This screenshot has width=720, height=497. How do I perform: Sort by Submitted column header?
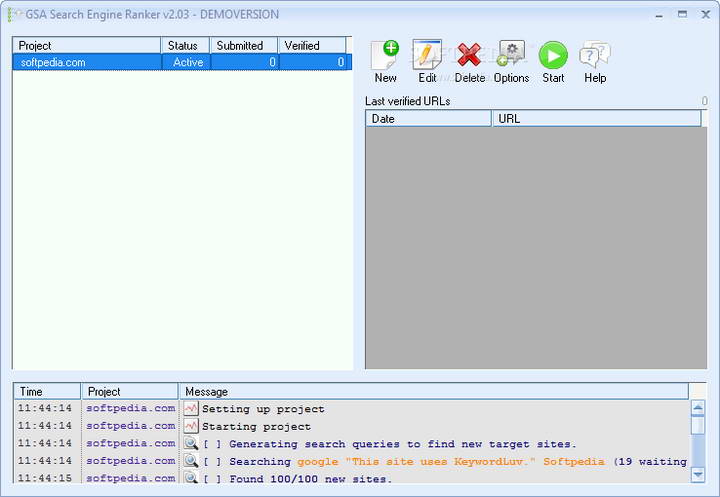tap(244, 45)
